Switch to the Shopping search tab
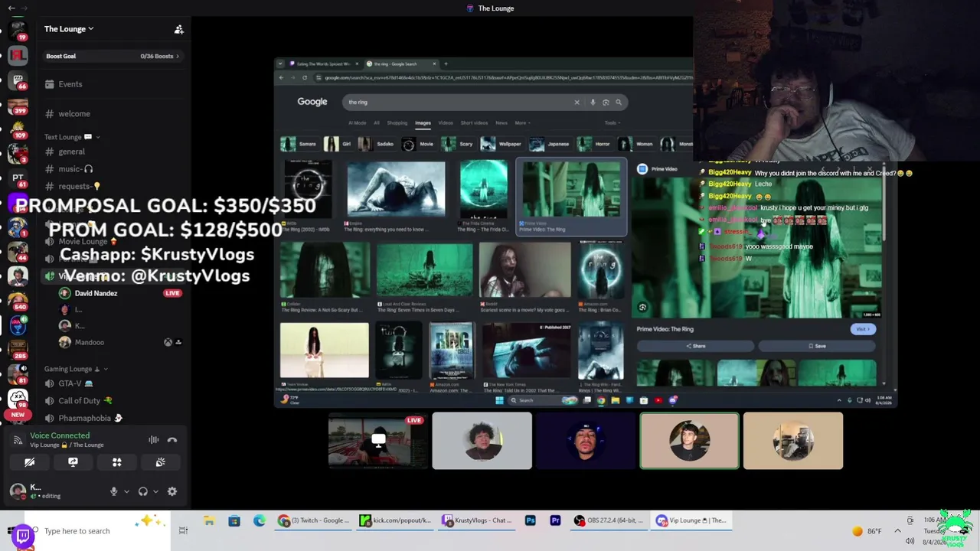Screen dimensions: 980x551 point(397,122)
